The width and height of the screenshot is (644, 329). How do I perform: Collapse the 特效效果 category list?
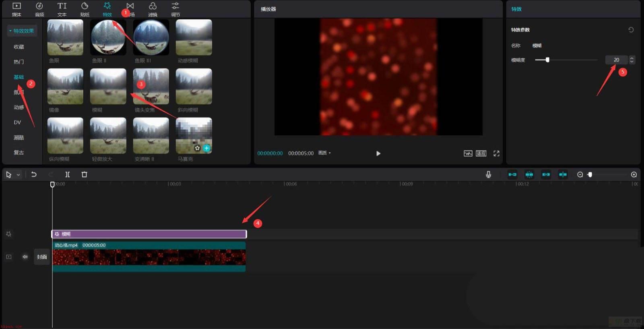click(x=22, y=31)
